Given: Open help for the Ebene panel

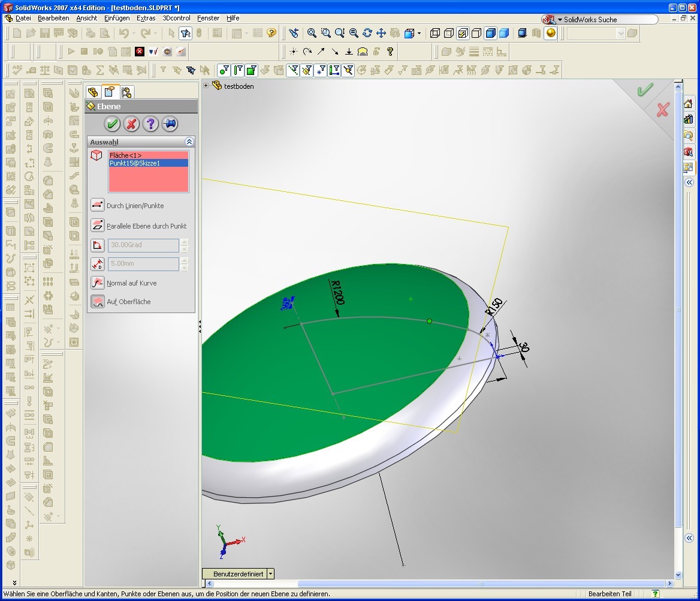Looking at the screenshot, I should click(x=150, y=124).
